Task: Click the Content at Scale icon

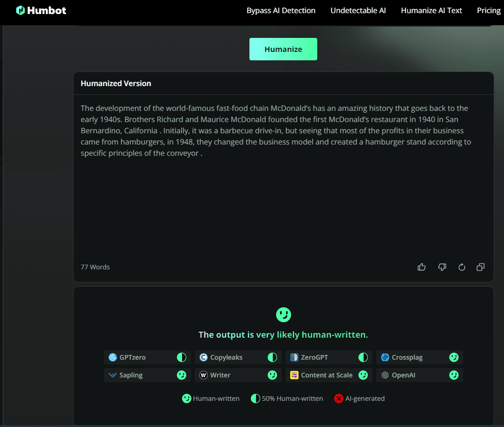Action: click(x=294, y=375)
